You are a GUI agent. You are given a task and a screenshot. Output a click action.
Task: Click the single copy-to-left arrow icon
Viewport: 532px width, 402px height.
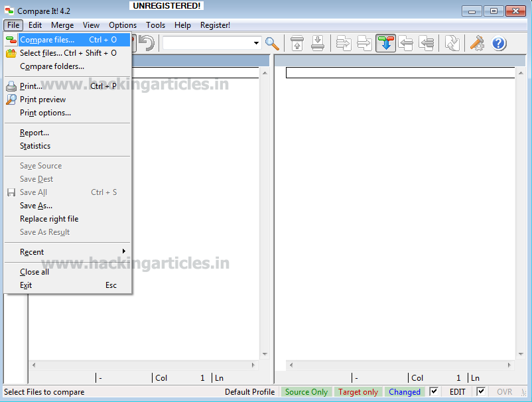point(406,43)
